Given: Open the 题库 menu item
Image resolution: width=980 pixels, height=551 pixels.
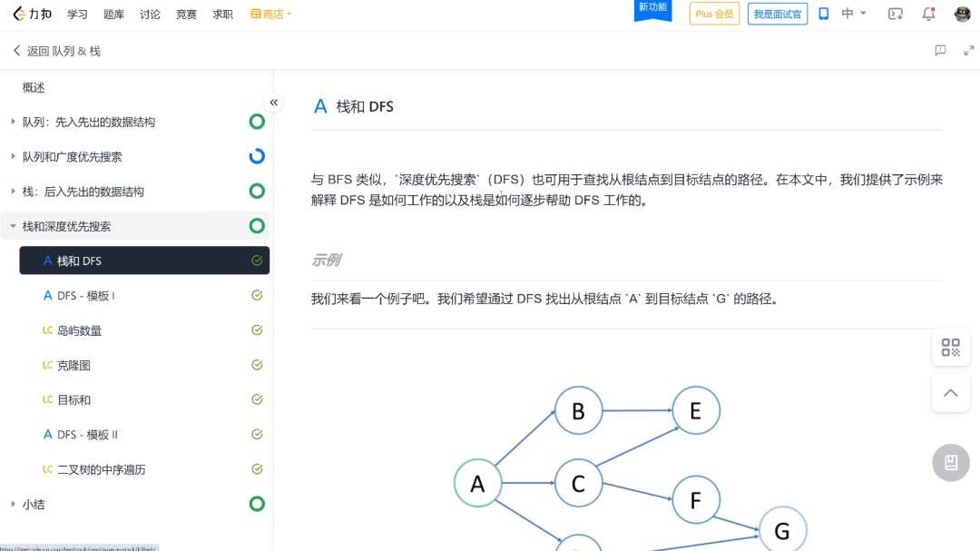Looking at the screenshot, I should click(113, 15).
